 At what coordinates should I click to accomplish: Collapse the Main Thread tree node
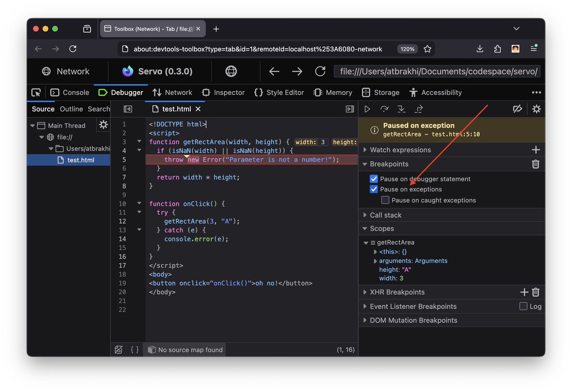click(x=33, y=126)
